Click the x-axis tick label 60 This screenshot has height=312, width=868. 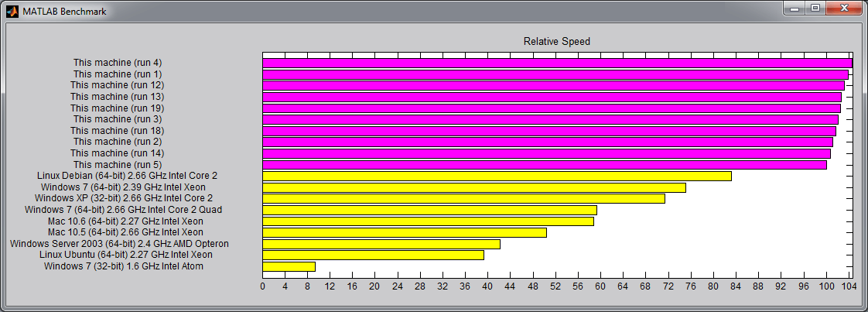600,286
